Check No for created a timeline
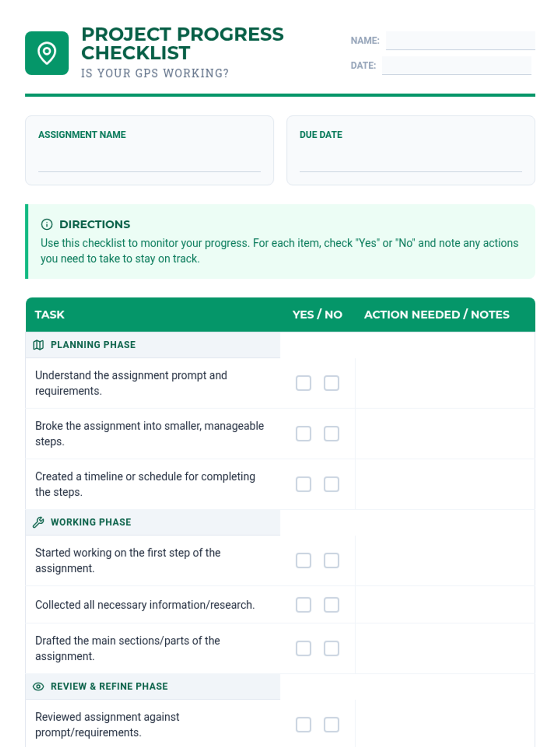 (x=331, y=484)
